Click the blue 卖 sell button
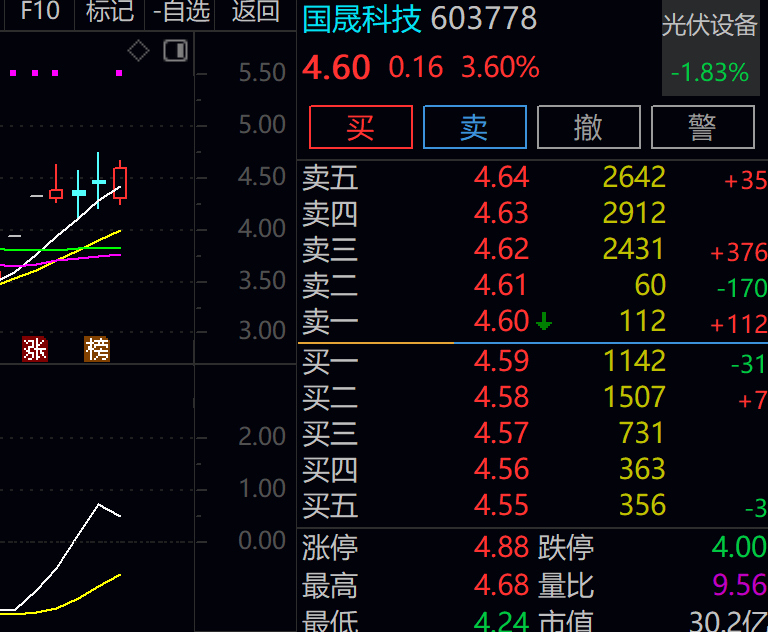Image resolution: width=768 pixels, height=632 pixels. (475, 127)
